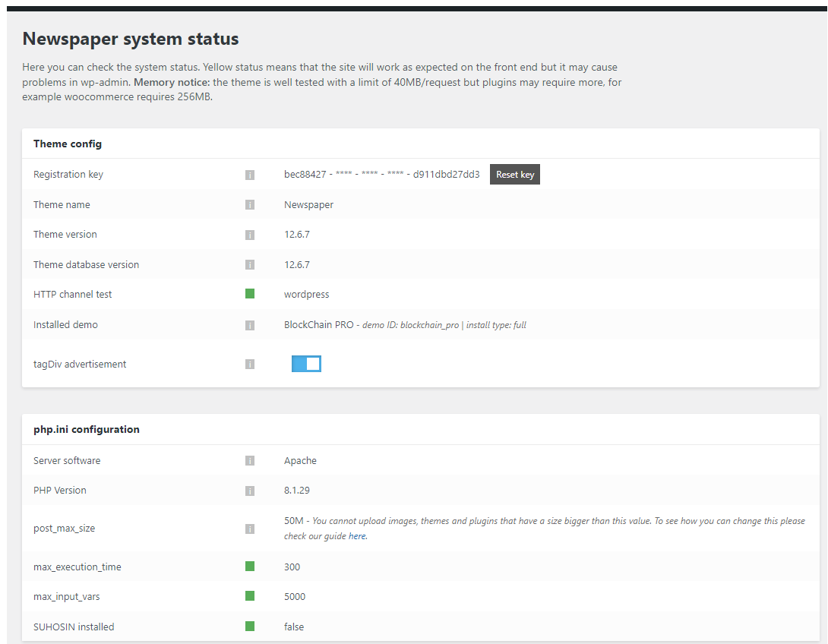Click info icon for Server software row

coord(250,461)
